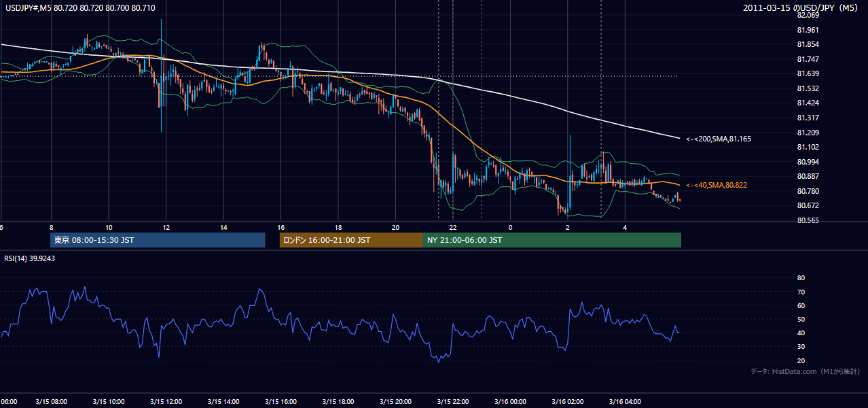Click the 3/15 10:00 time axis label
Image resolution: width=868 pixels, height=408 pixels.
[109, 402]
